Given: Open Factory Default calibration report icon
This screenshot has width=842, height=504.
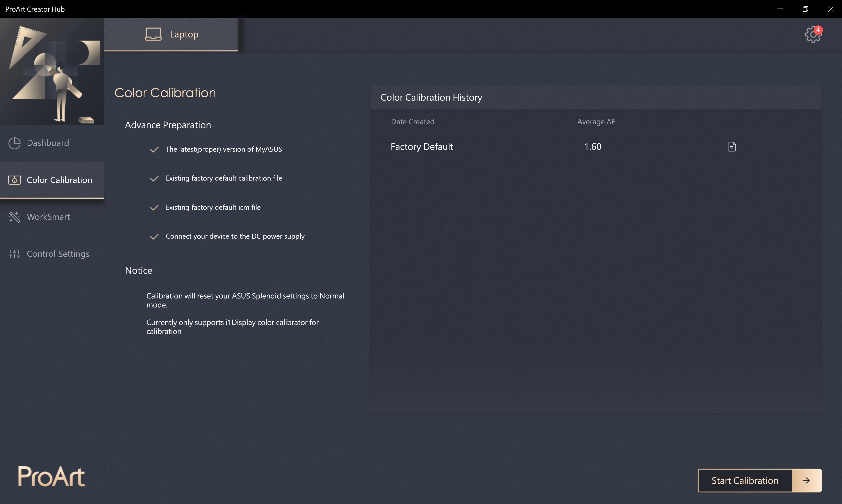Looking at the screenshot, I should tap(731, 147).
